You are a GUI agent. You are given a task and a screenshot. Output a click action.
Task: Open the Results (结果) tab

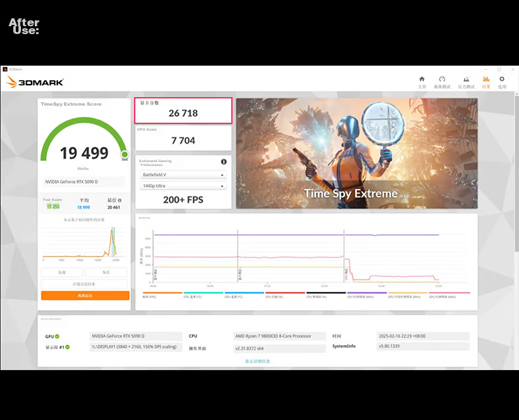click(x=486, y=82)
